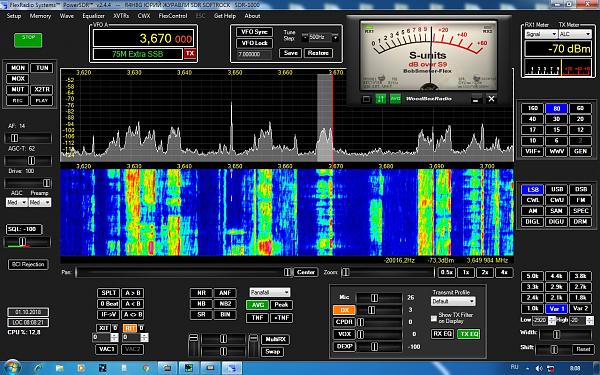Image resolution: width=600 pixels, height=375 pixels.
Task: Expand the RX1 Meter Signal dropdown
Action: point(541,34)
